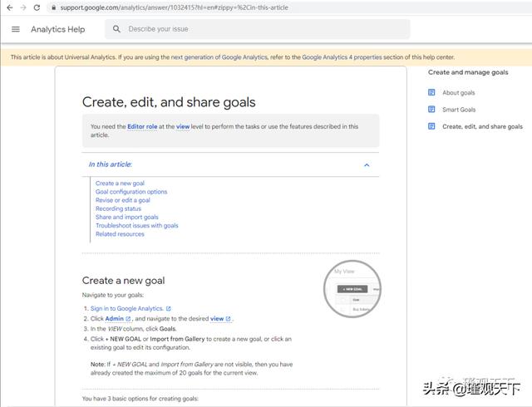Click the text You have 3 basic options

(140, 399)
